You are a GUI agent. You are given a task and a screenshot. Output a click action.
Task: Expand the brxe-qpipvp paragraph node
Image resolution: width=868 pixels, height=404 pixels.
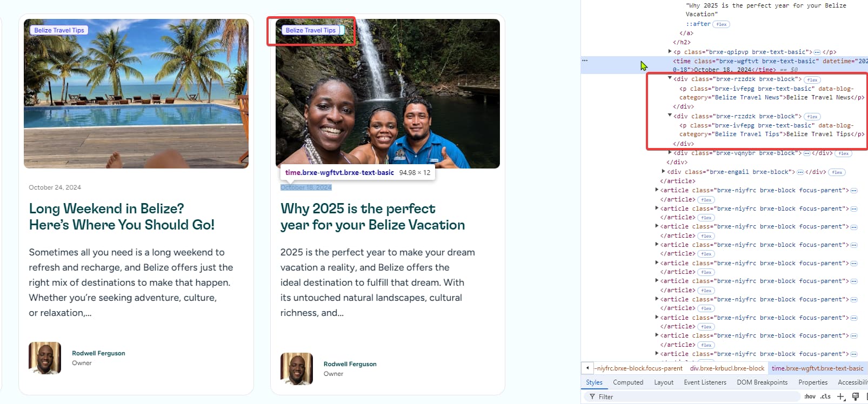[x=670, y=52]
